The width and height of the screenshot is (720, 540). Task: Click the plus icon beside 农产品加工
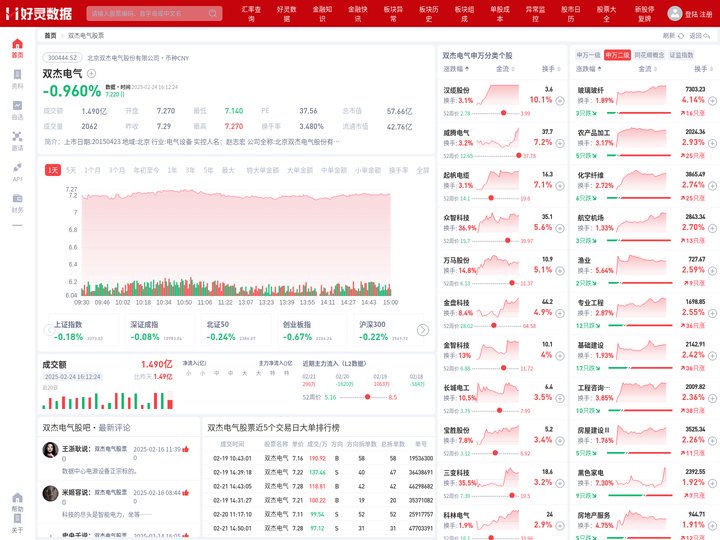pyautogui.click(x=712, y=143)
